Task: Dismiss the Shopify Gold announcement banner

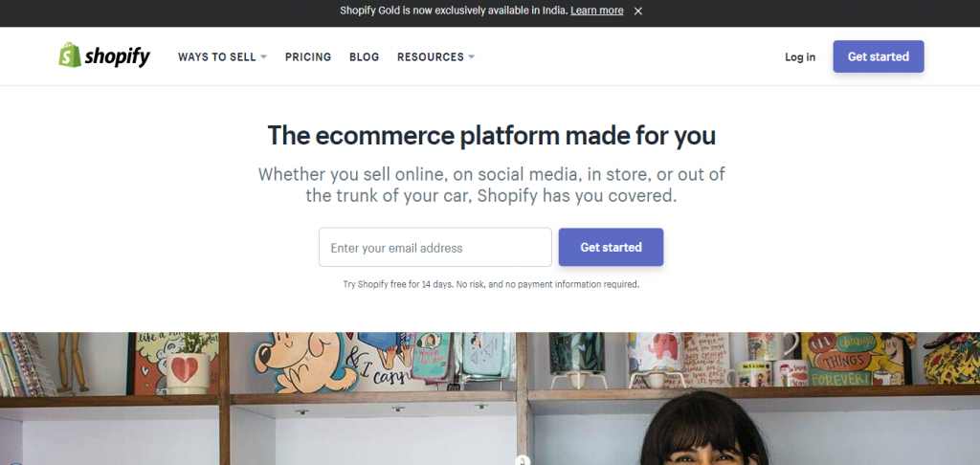Action: (638, 11)
